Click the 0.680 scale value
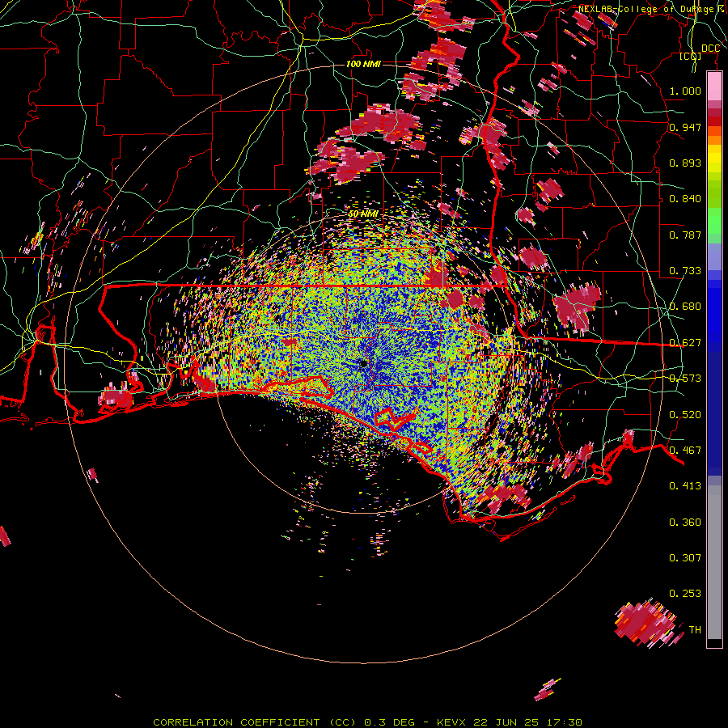Viewport: 728px width, 728px height. [685, 307]
